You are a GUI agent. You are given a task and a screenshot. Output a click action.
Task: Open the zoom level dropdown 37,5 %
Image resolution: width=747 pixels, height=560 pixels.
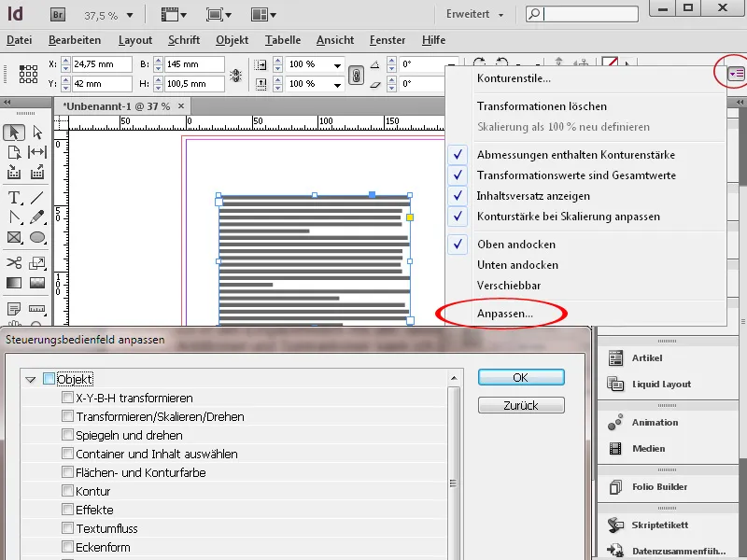coord(130,16)
